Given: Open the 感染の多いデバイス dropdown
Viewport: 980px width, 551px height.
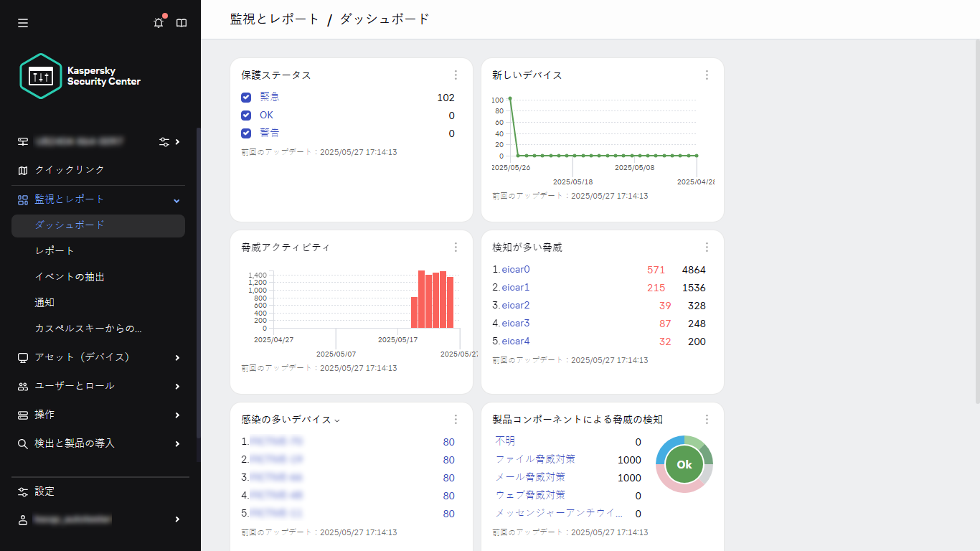Looking at the screenshot, I should (x=337, y=420).
